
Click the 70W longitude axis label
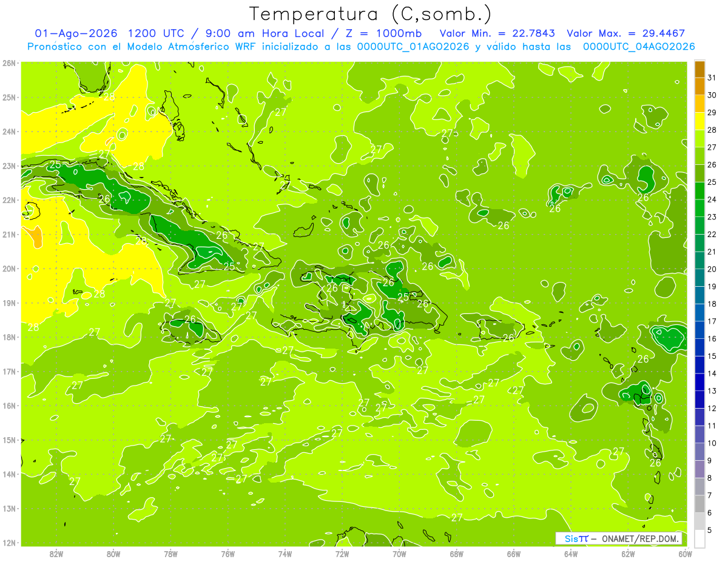pos(399,554)
